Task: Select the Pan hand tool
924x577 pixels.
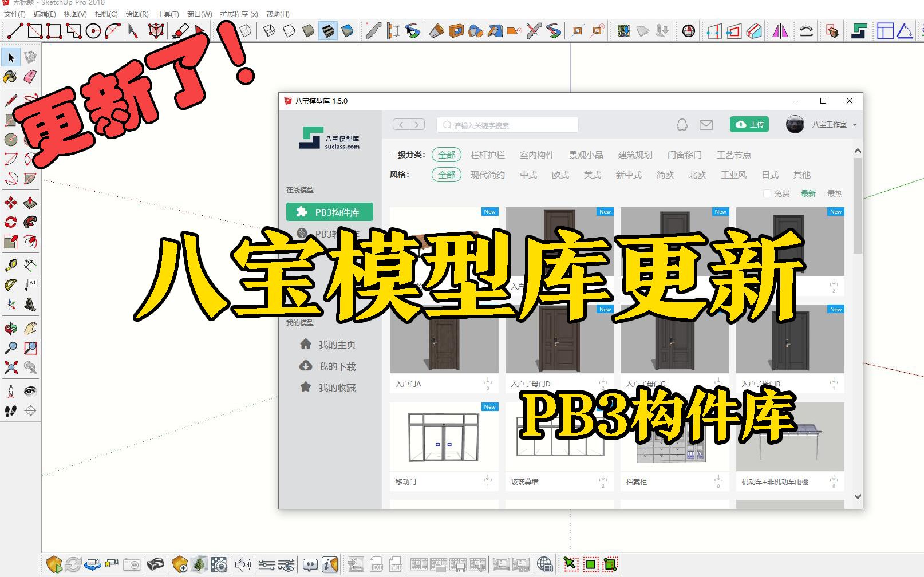Action: [x=30, y=329]
